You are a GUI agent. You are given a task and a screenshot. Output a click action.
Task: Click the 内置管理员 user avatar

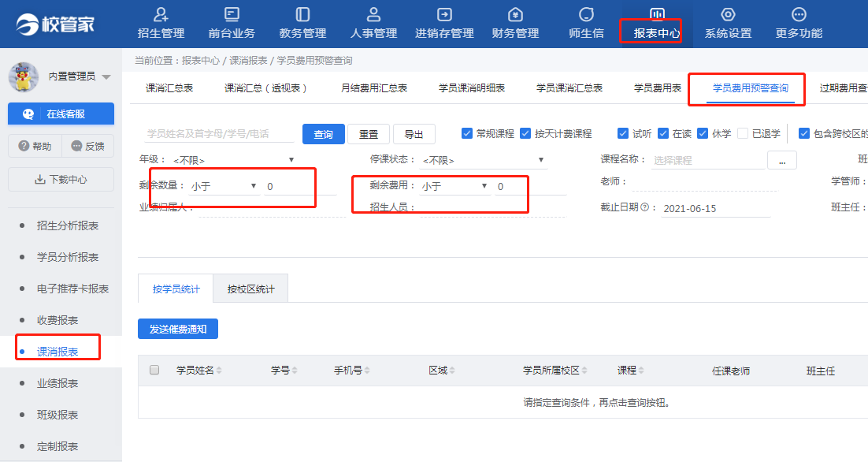coord(24,76)
